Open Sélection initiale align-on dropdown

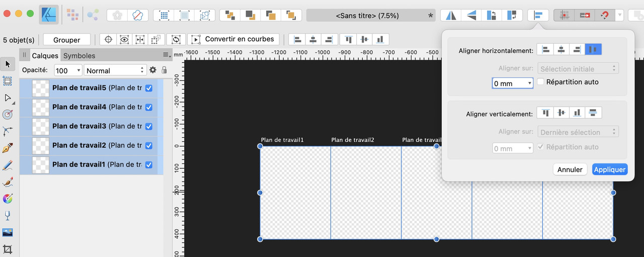pos(578,68)
